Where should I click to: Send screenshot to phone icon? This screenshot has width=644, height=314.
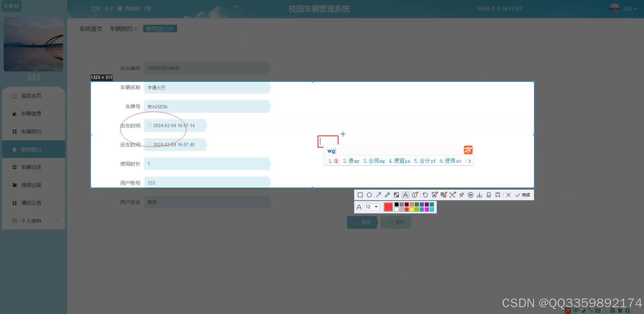(x=489, y=195)
